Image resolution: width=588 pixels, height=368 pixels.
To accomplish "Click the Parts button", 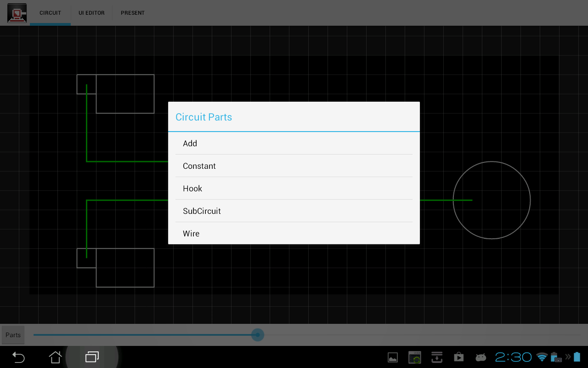I will pyautogui.click(x=13, y=335).
